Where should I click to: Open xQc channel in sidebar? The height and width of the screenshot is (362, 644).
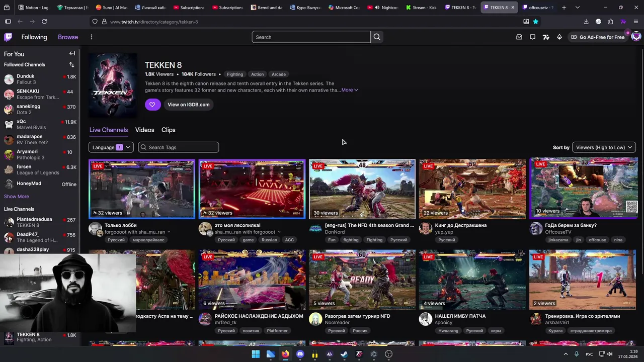coord(40,124)
